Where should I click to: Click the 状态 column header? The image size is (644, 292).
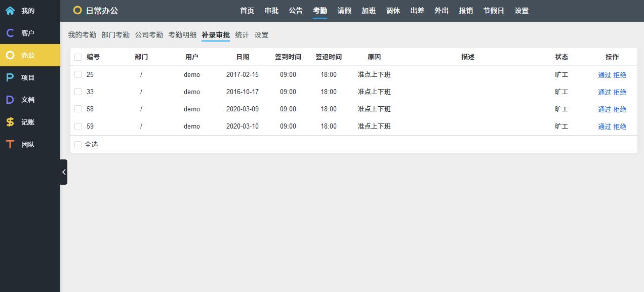tap(561, 57)
